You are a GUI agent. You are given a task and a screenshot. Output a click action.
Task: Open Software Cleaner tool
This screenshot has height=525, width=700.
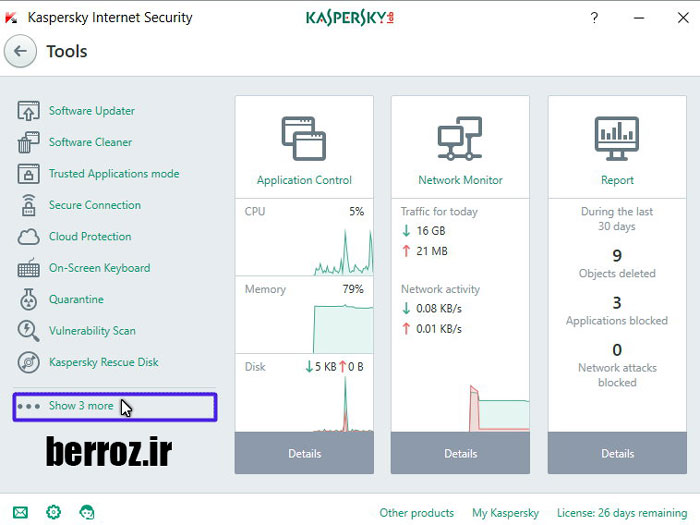(90, 142)
